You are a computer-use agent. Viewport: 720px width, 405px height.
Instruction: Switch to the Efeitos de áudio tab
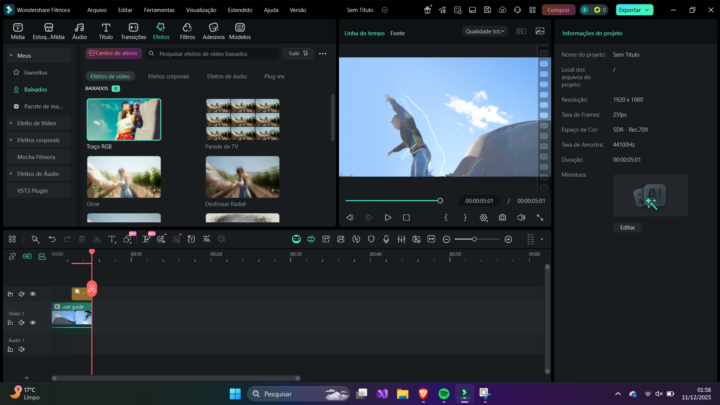tap(227, 76)
